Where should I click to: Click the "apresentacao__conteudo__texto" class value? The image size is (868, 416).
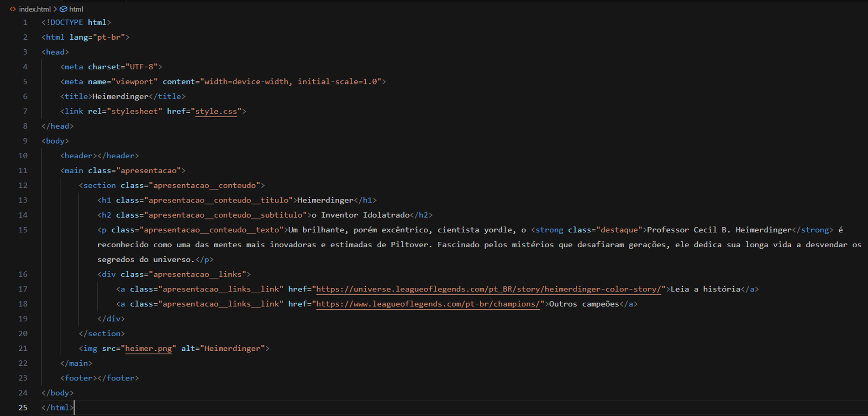coord(211,230)
